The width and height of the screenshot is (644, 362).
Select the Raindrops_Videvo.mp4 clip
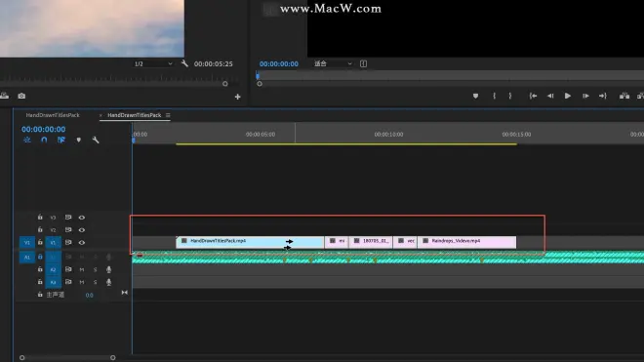pos(466,242)
